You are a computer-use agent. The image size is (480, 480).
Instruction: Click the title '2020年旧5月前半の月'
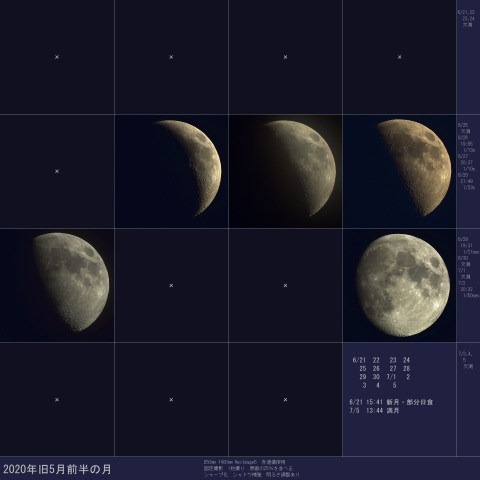pyautogui.click(x=57, y=469)
